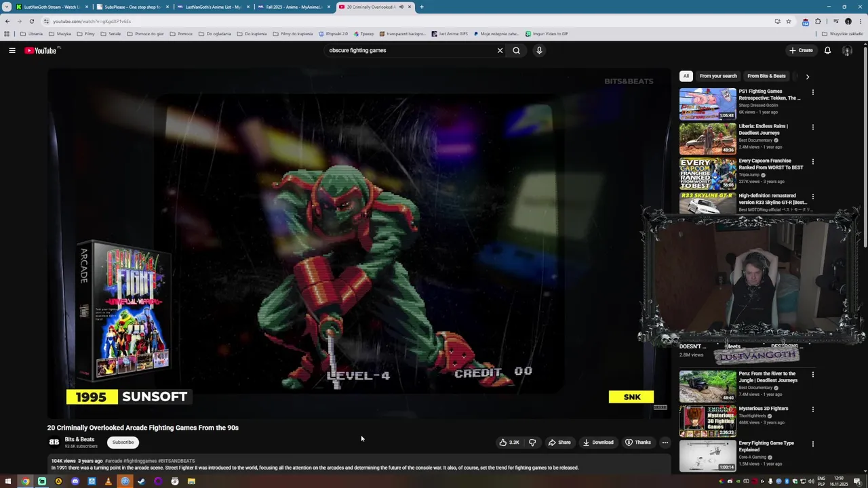Open the Do oglądania bookmarks folder
This screenshot has height=488, width=868.
[x=215, y=34]
